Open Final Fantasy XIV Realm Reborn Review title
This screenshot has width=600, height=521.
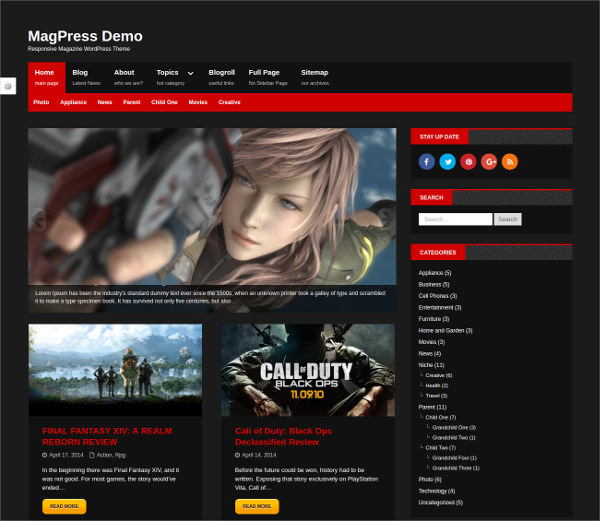point(107,436)
